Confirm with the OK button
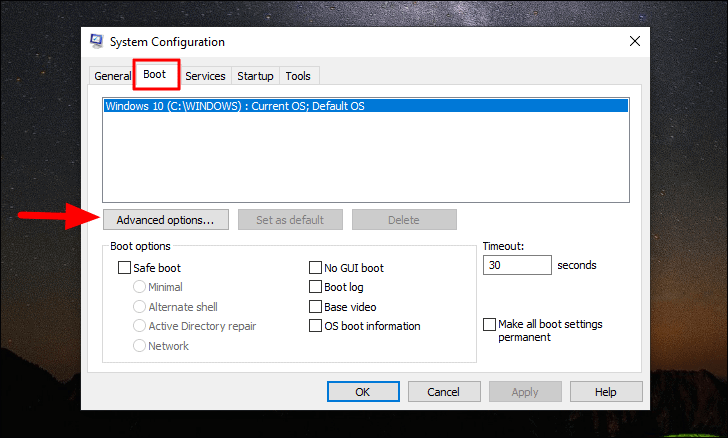This screenshot has height=438, width=728. click(x=363, y=392)
